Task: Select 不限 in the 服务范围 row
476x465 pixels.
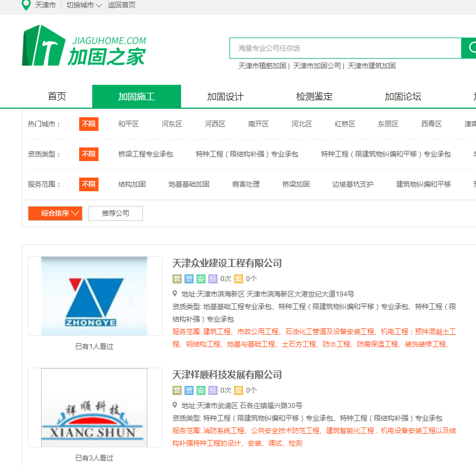Action: click(x=89, y=184)
